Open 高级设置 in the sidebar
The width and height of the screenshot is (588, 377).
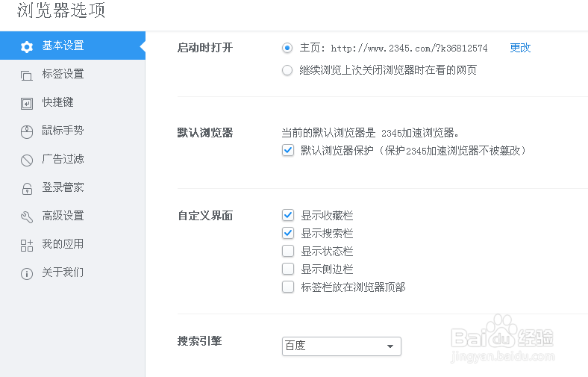pos(72,216)
